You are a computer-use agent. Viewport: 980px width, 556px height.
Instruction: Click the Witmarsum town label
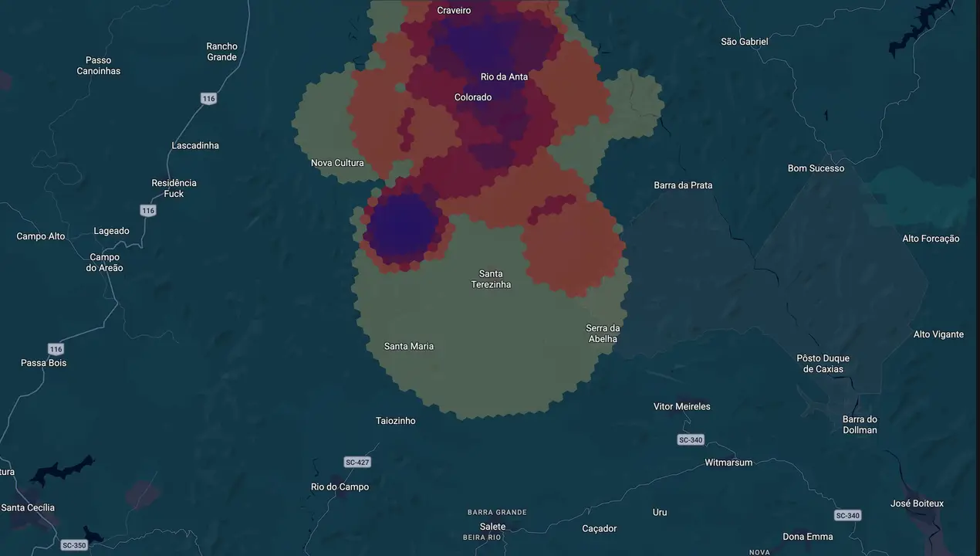(x=728, y=463)
